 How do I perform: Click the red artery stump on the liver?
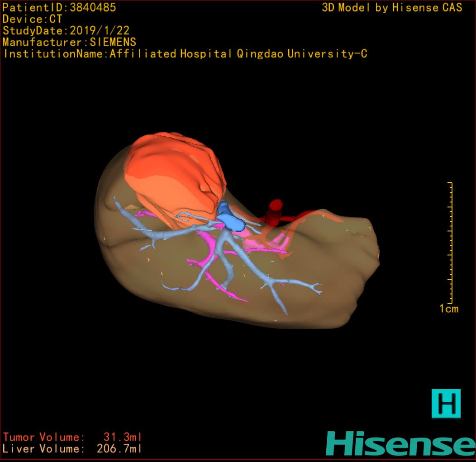274,211
